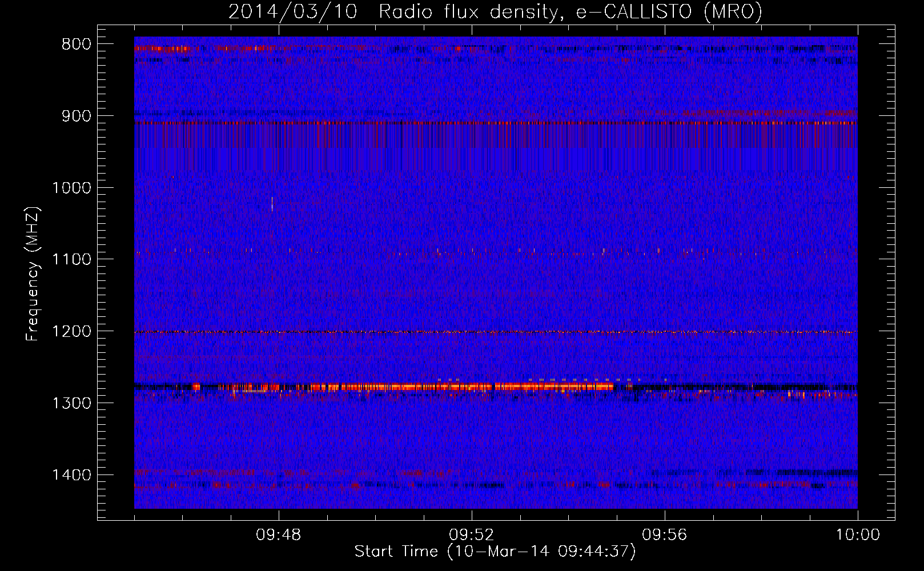Image resolution: width=924 pixels, height=571 pixels.
Task: Click the 1200 frequency tick label
Action: [71, 332]
